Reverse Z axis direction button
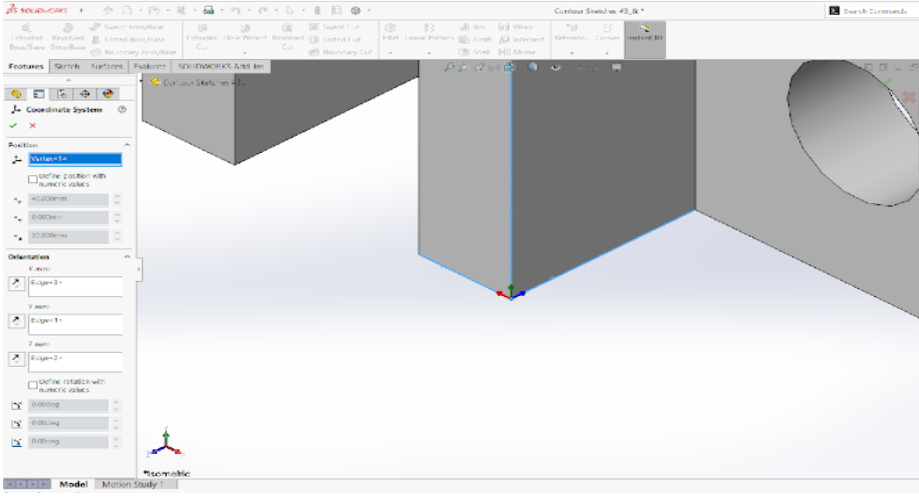Screen dimensions: 919x499 (x=15, y=358)
